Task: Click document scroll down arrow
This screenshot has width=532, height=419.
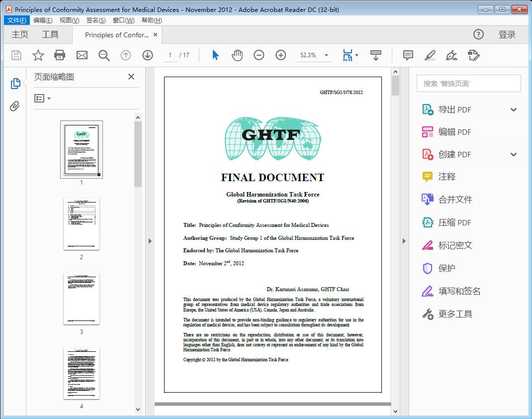Action: coord(395,411)
